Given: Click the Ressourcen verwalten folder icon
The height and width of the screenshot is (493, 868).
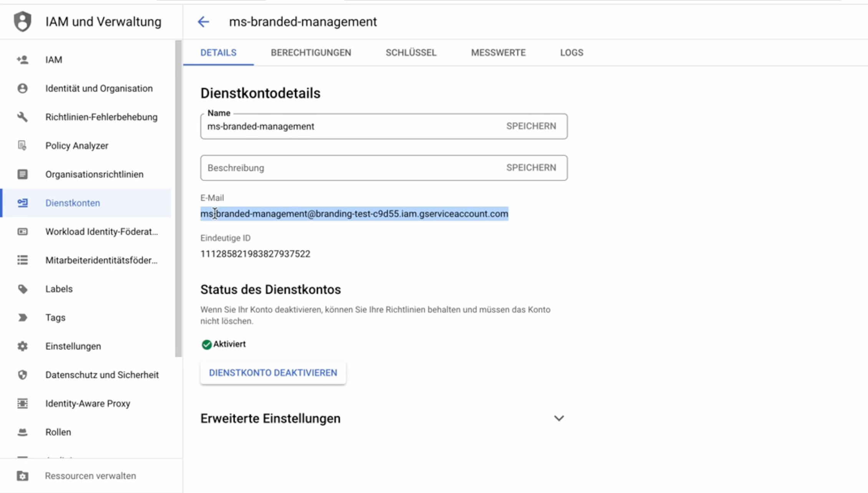Looking at the screenshot, I should [x=22, y=476].
